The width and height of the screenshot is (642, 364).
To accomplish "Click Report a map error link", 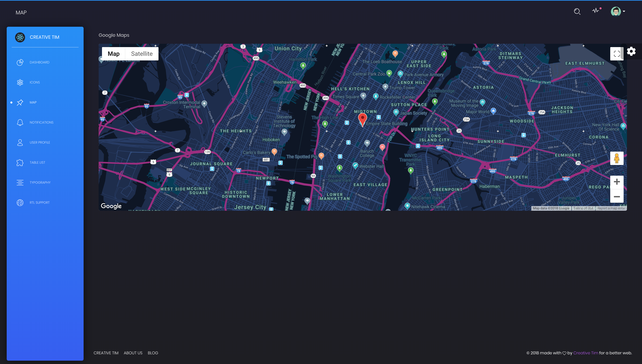I will click(x=611, y=208).
